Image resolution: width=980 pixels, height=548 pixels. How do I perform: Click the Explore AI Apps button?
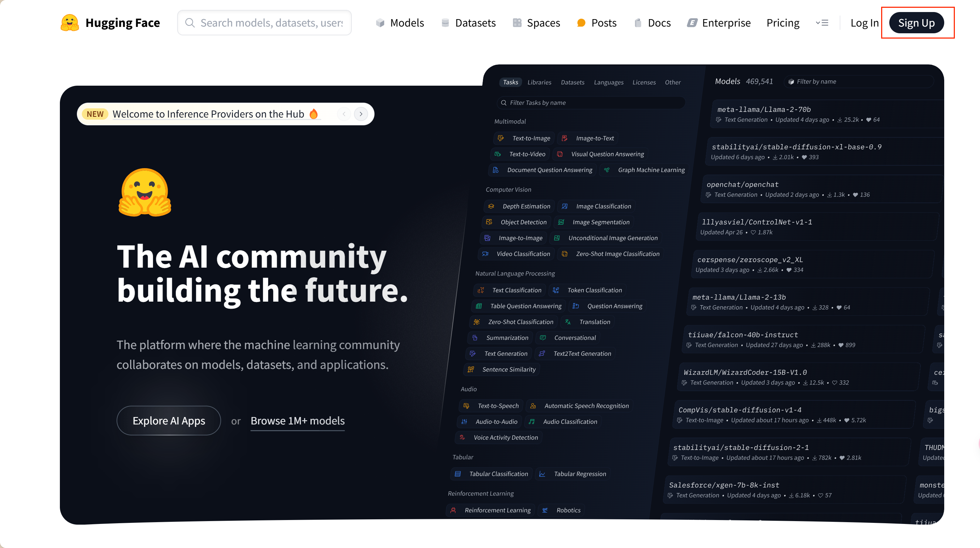(x=169, y=421)
